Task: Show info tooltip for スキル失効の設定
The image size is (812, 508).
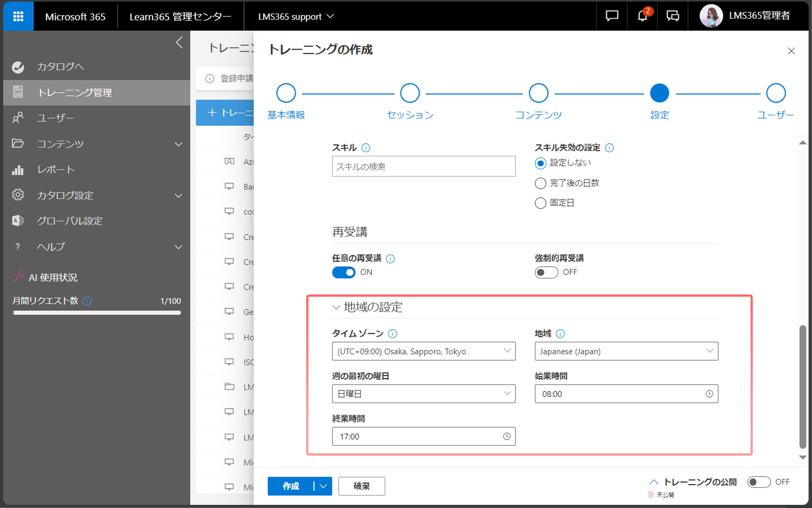Action: (609, 148)
